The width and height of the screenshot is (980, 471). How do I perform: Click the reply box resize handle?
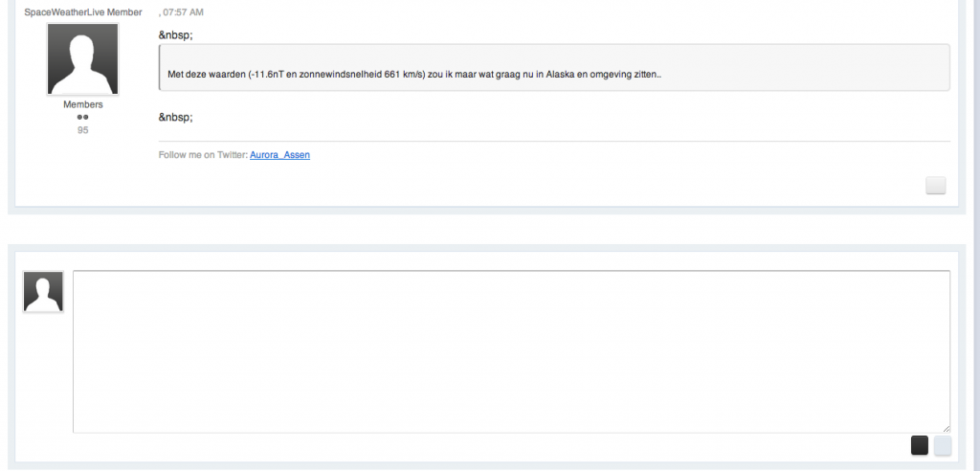(x=946, y=429)
